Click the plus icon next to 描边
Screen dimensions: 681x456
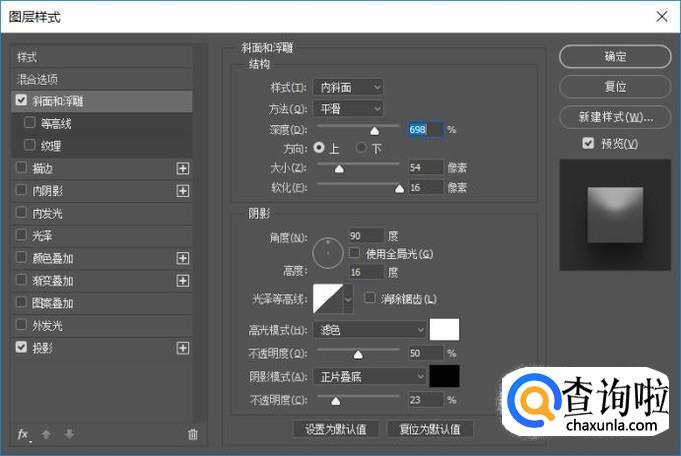[x=182, y=168]
